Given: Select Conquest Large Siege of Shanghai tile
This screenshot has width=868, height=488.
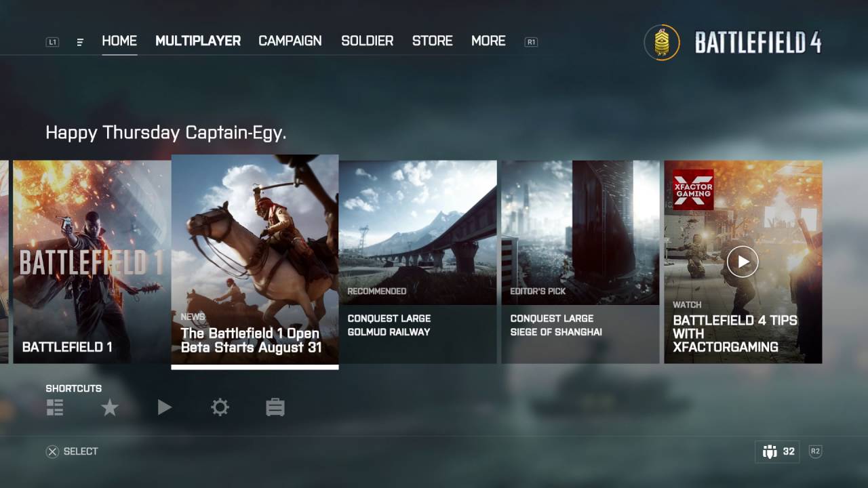Looking at the screenshot, I should click(580, 262).
